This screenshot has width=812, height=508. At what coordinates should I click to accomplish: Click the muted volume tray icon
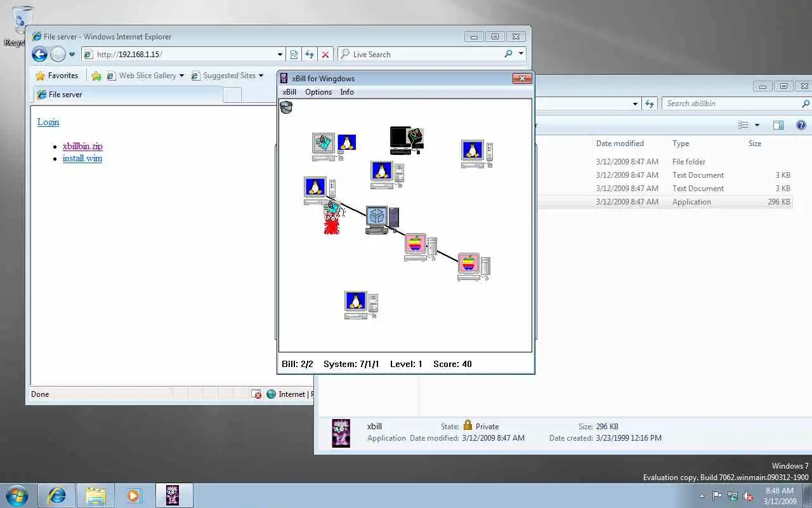tap(748, 496)
